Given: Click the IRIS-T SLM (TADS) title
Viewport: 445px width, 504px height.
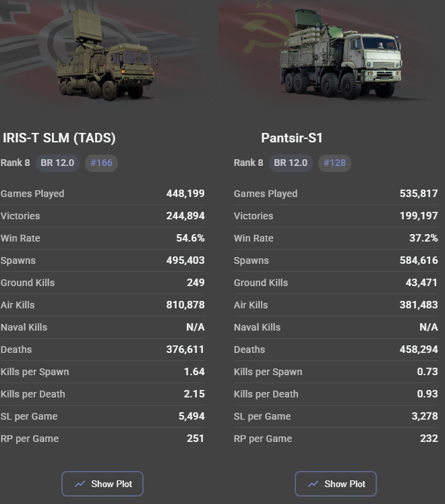Looking at the screenshot, I should click(59, 138).
